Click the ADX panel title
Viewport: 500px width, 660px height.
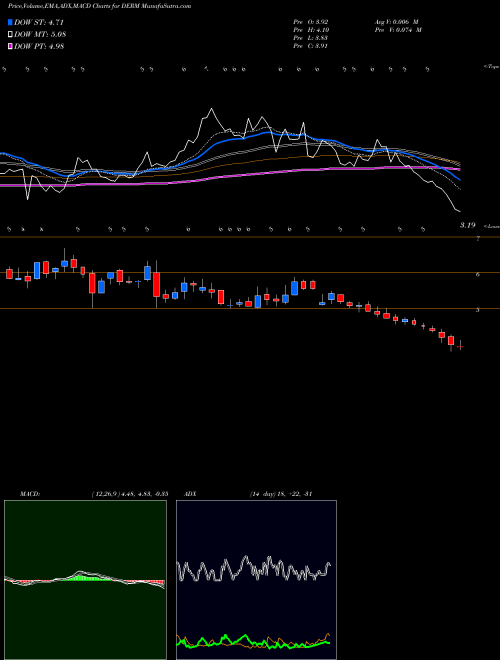190,494
